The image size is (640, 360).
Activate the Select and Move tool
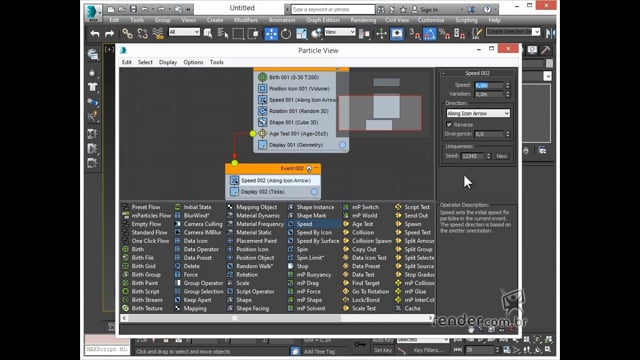(271, 33)
